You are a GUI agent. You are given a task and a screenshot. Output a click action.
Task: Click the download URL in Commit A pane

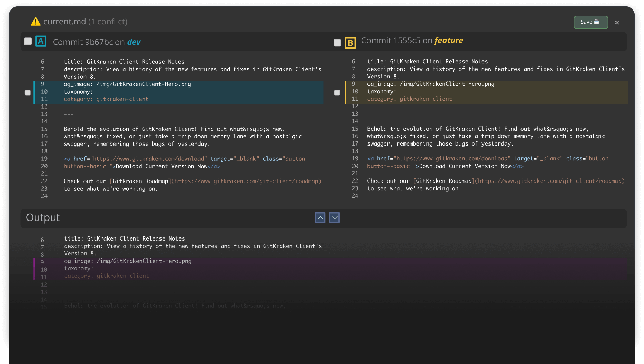(x=149, y=159)
